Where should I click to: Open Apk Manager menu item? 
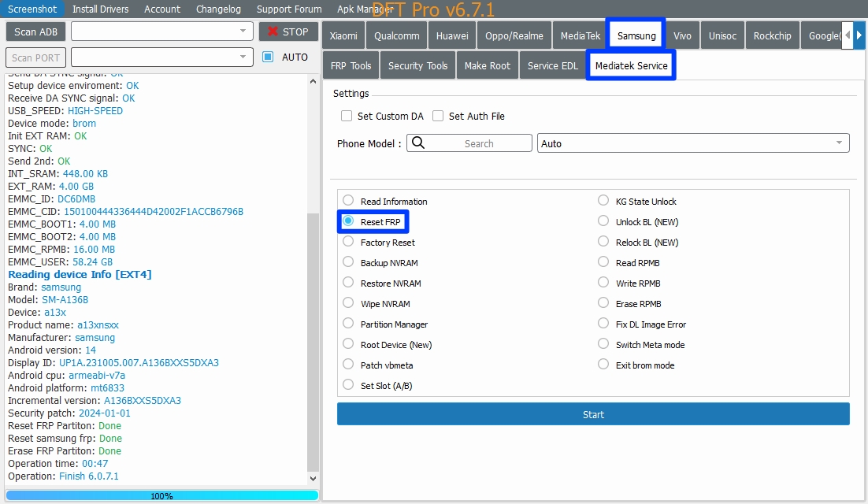click(365, 9)
